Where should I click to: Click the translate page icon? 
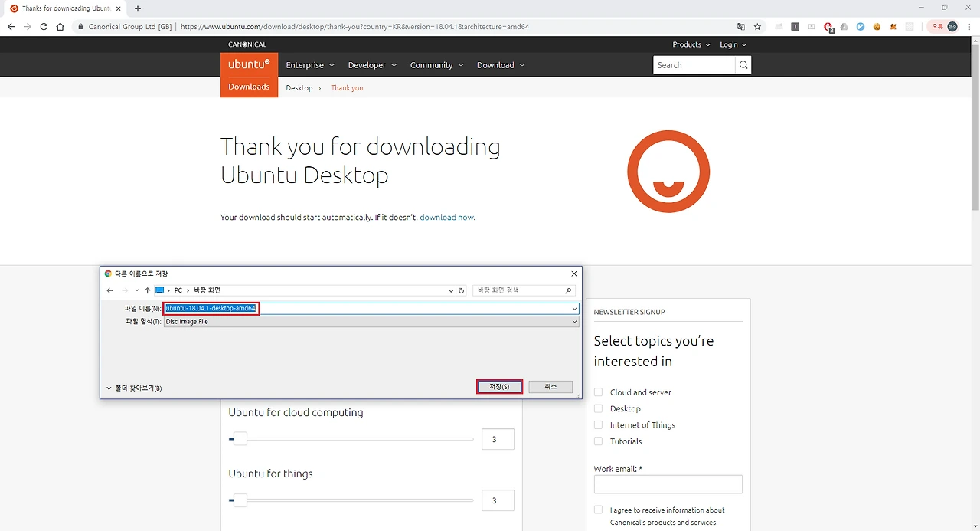[740, 26]
